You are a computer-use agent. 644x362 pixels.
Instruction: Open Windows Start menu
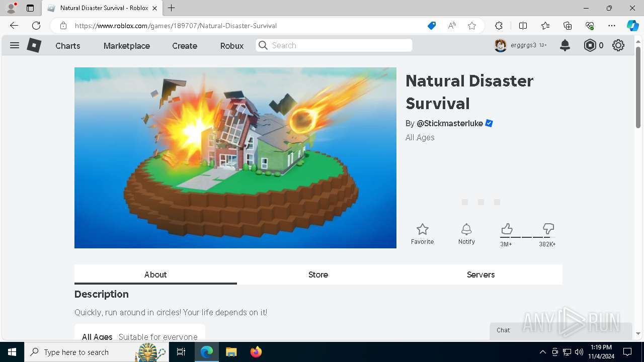[12, 352]
